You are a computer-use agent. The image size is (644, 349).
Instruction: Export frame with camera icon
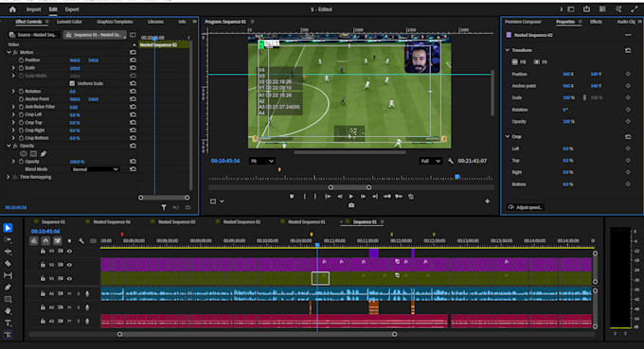coord(351,205)
